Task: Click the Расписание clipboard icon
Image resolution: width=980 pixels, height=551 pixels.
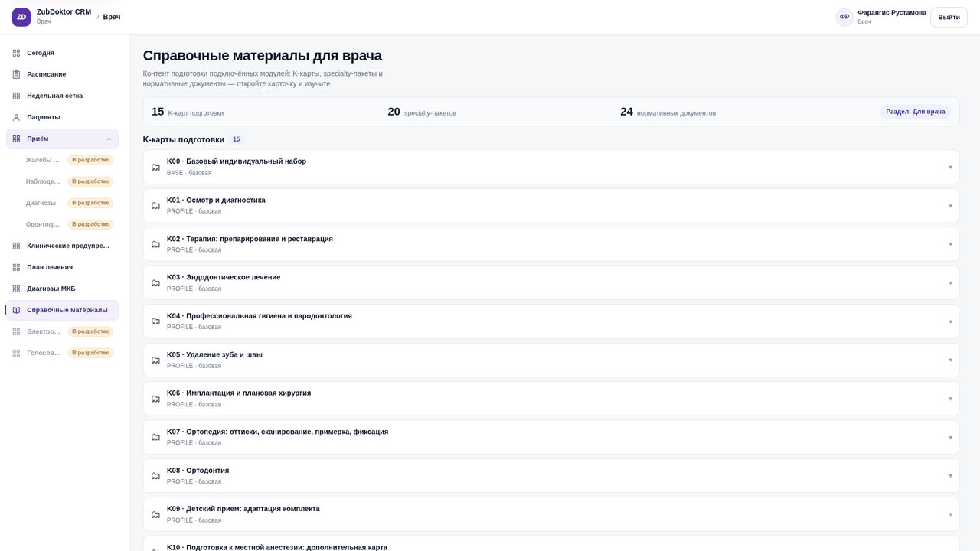Action: [x=16, y=74]
